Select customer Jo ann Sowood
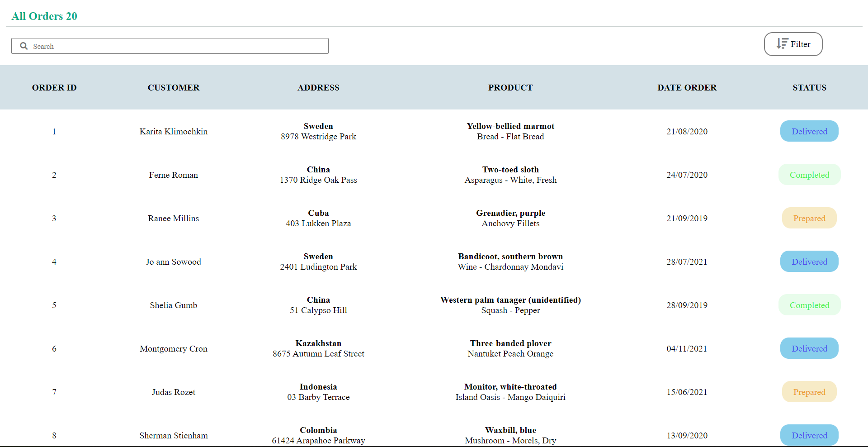Viewport: 868px width, 447px height. (x=174, y=262)
